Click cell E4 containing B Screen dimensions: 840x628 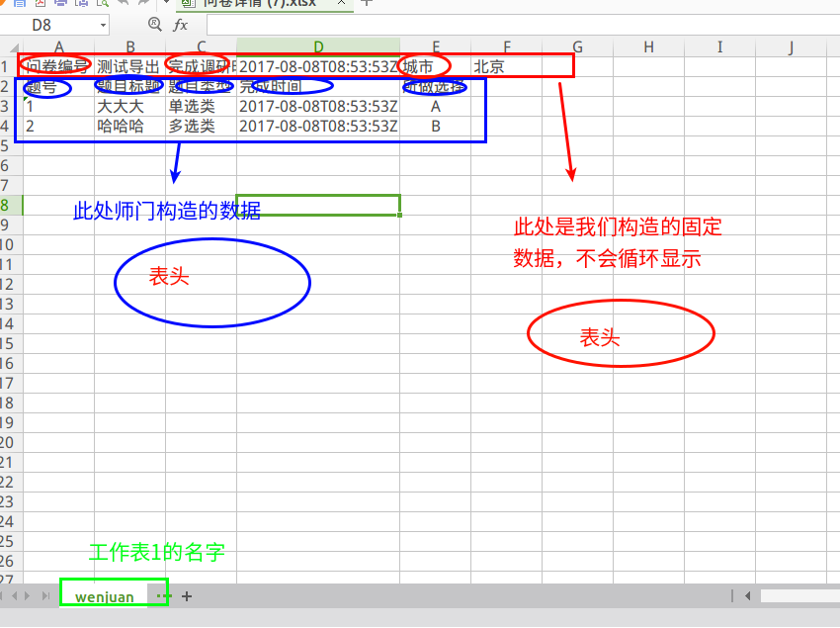436,126
